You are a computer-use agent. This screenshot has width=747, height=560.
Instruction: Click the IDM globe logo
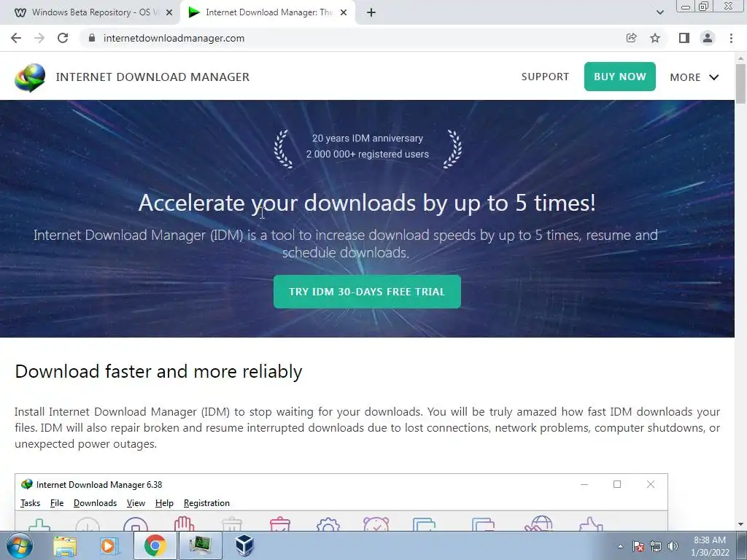click(30, 77)
